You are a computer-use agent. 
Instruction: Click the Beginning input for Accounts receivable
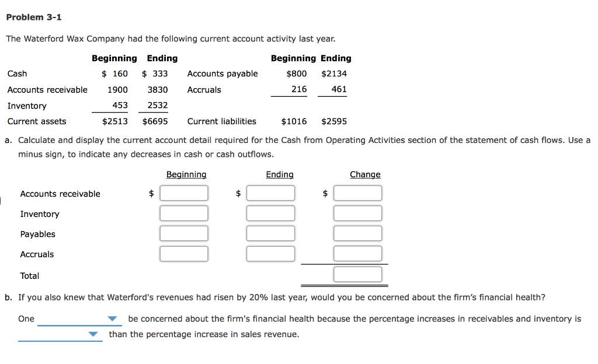pyautogui.click(x=184, y=192)
